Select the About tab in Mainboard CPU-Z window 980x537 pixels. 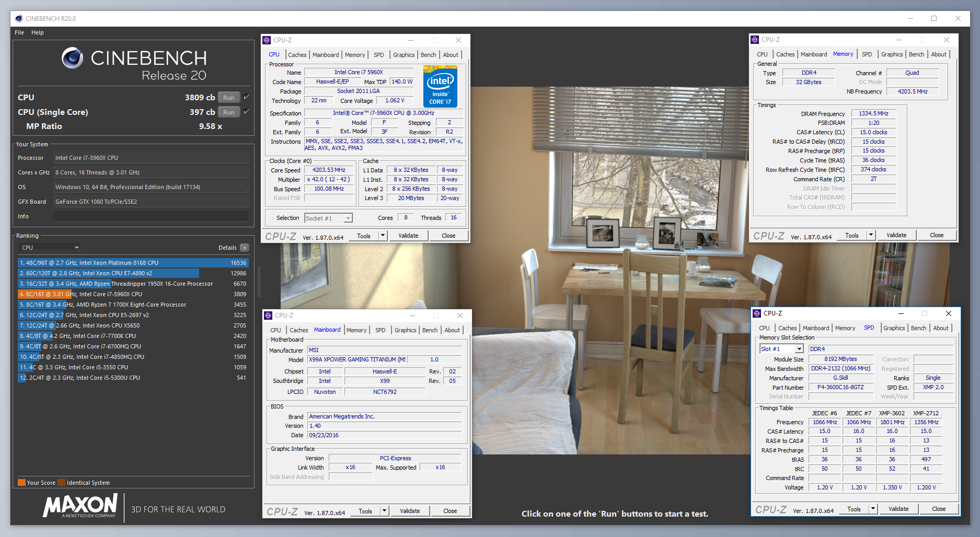[x=452, y=330]
